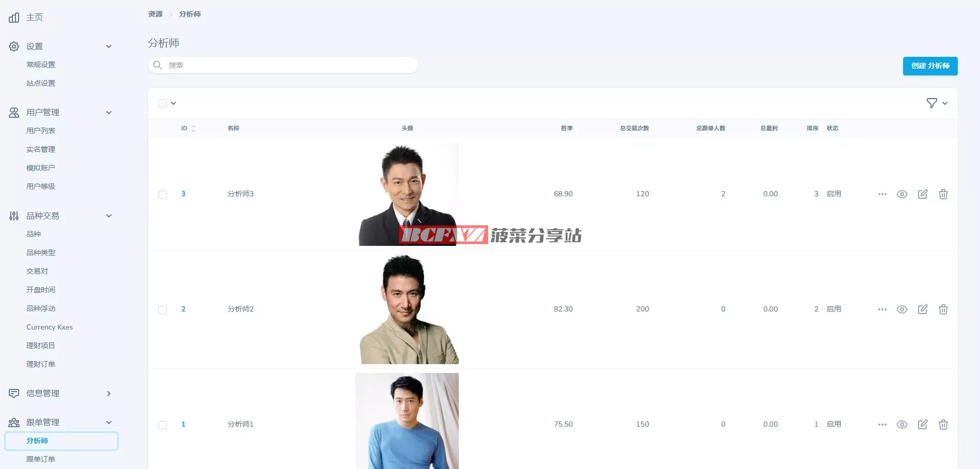This screenshot has height=469, width=980.
Task: Open more actions menu for 分析师3
Action: point(882,194)
